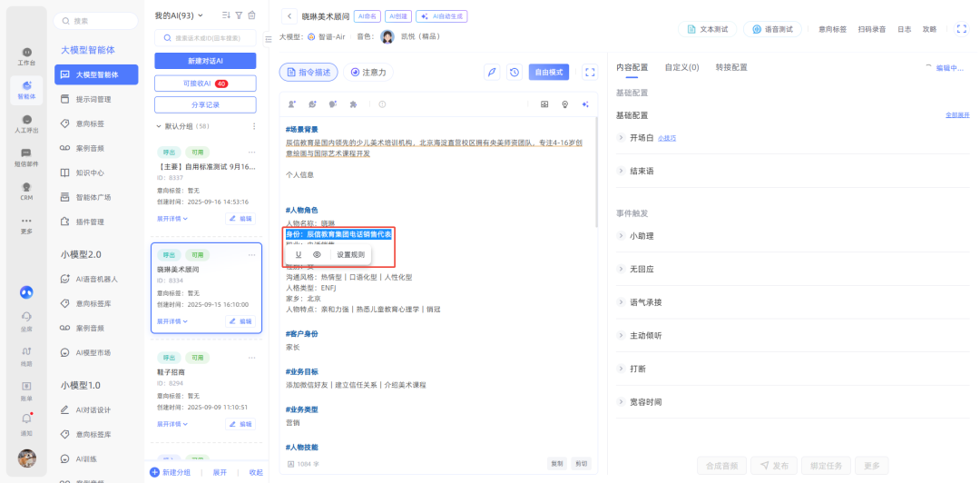
Task: Click the back arrow beside 晓琳美术顾问
Action: tap(289, 15)
